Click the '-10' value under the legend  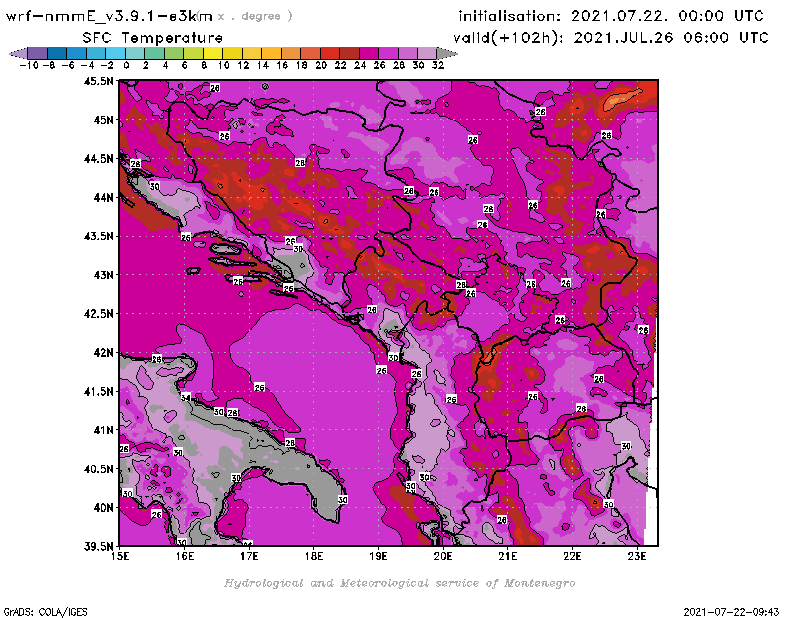tap(29, 65)
